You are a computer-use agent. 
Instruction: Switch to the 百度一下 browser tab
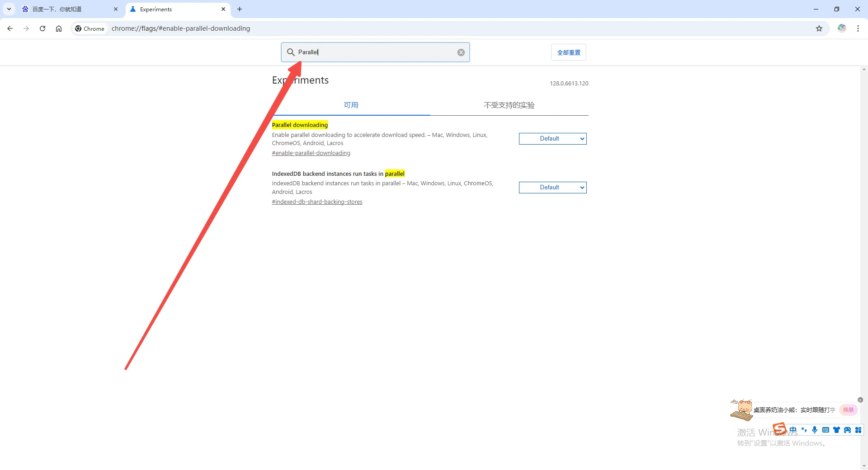tap(68, 9)
